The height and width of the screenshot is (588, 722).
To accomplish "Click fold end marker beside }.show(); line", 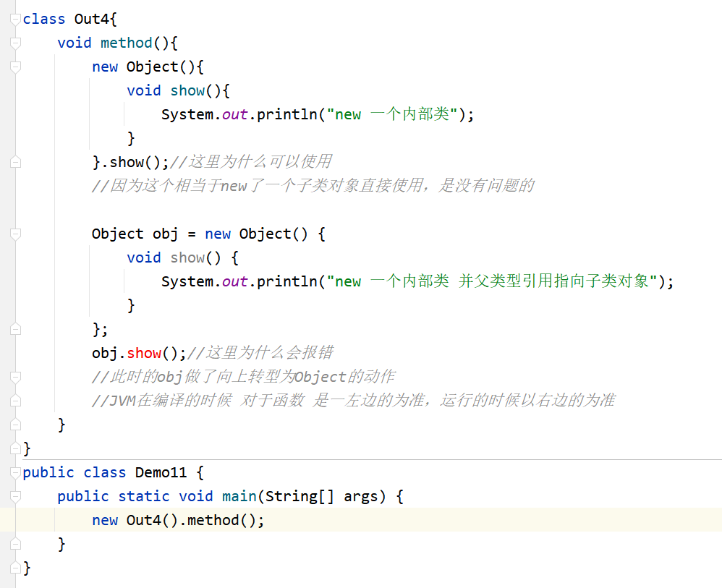I will click(x=15, y=162).
